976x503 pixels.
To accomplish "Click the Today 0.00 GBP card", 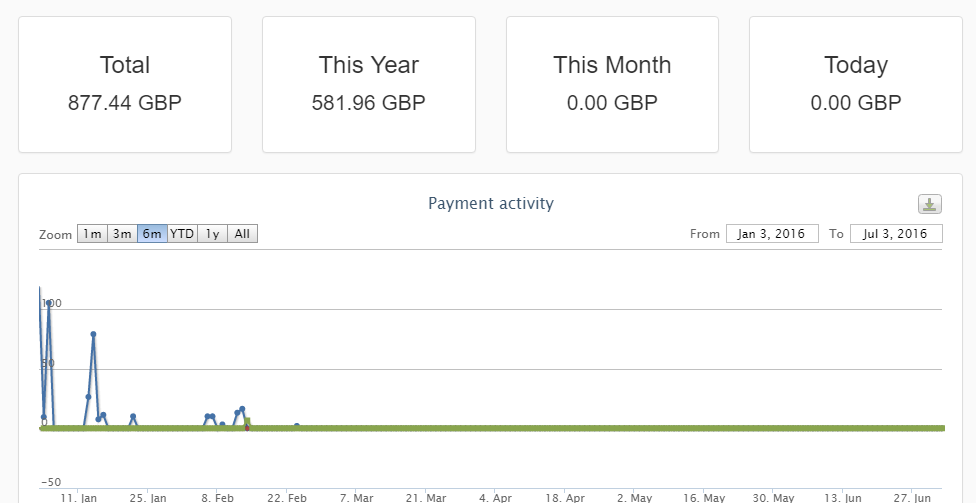I will 856,84.
